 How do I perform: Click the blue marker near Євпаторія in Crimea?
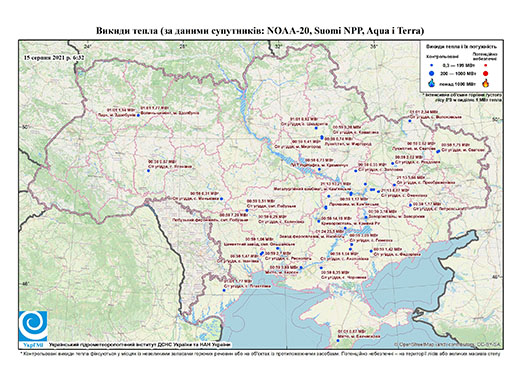[338, 341]
